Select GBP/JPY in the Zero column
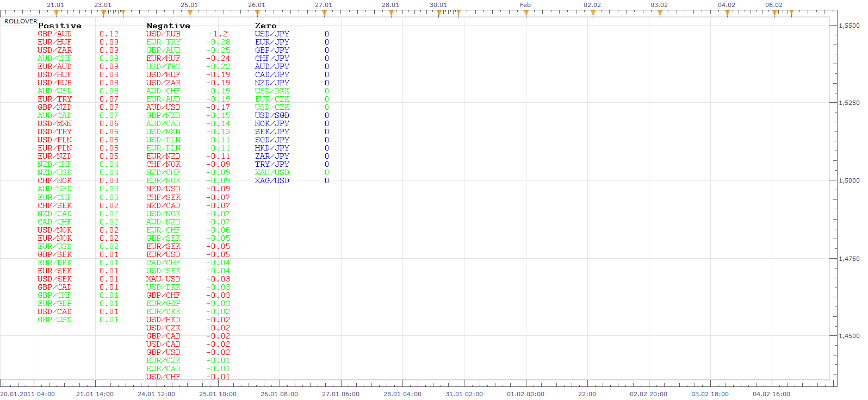Image resolution: width=868 pixels, height=400 pixels. click(272, 50)
